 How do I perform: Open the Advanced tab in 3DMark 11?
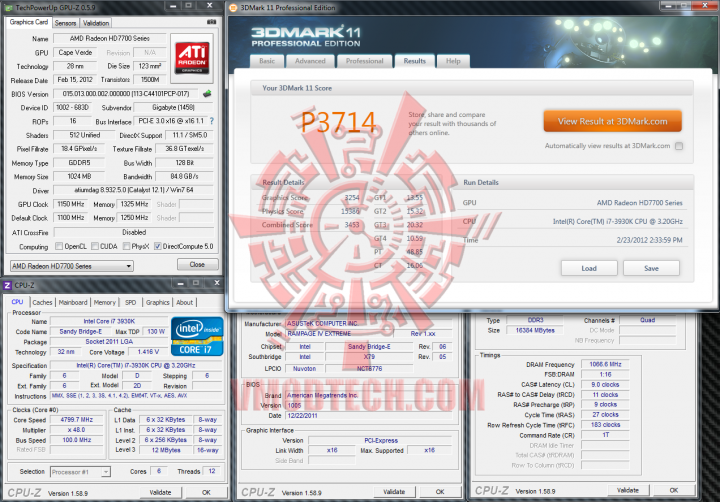[x=310, y=61]
